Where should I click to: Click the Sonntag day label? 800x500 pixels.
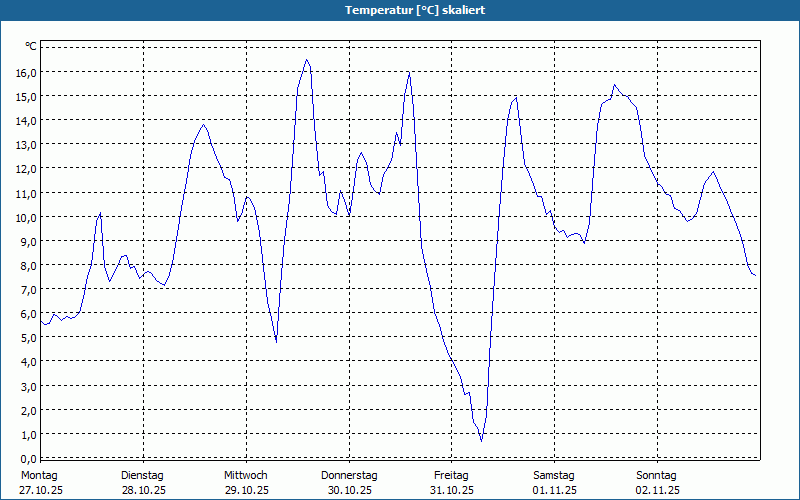tap(657, 476)
